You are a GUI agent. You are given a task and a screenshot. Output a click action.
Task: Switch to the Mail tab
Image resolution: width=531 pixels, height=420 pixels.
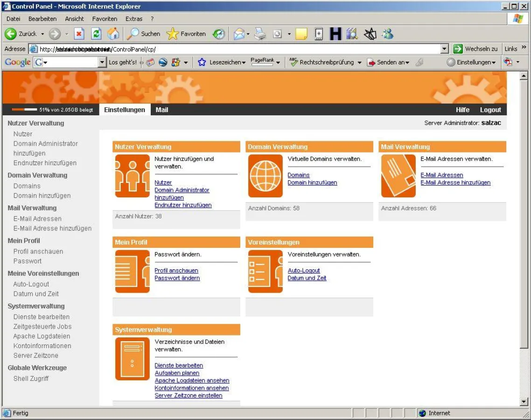(x=161, y=110)
